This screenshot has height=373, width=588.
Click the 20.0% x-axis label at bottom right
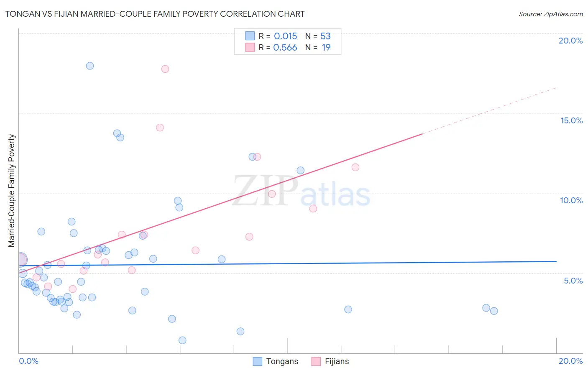570,361
